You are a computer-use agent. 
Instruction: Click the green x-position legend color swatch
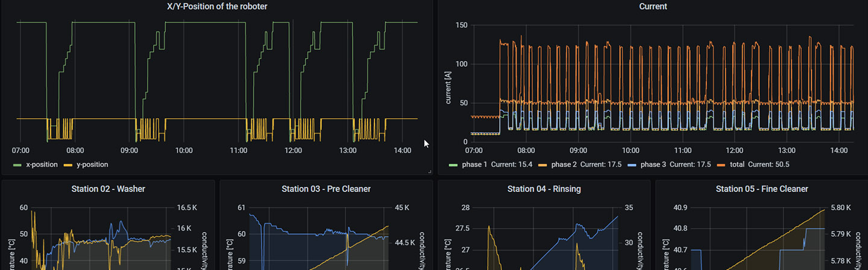17,165
